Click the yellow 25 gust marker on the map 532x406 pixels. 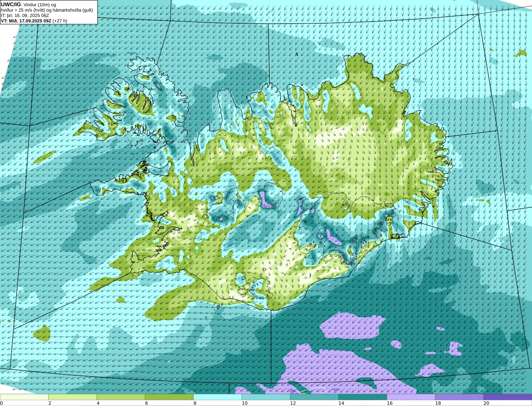(x=389, y=219)
